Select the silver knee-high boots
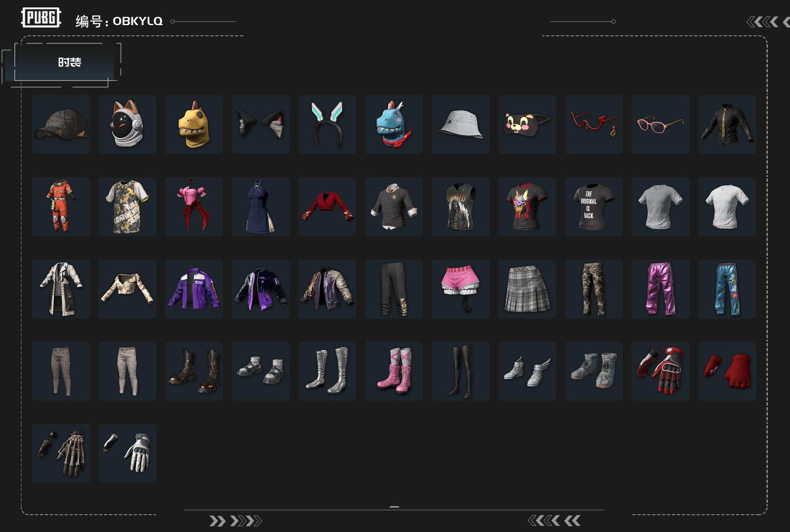This screenshot has height=532, width=790. click(x=327, y=371)
